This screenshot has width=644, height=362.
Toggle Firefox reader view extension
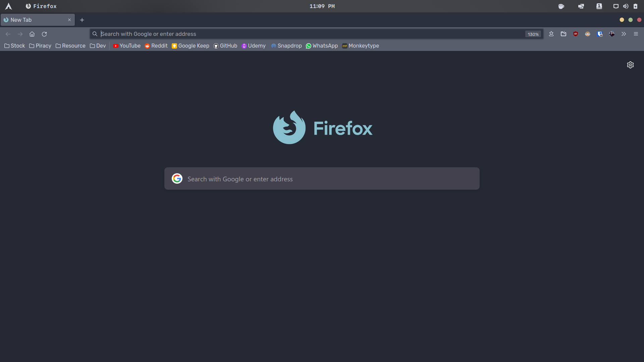pos(587,34)
